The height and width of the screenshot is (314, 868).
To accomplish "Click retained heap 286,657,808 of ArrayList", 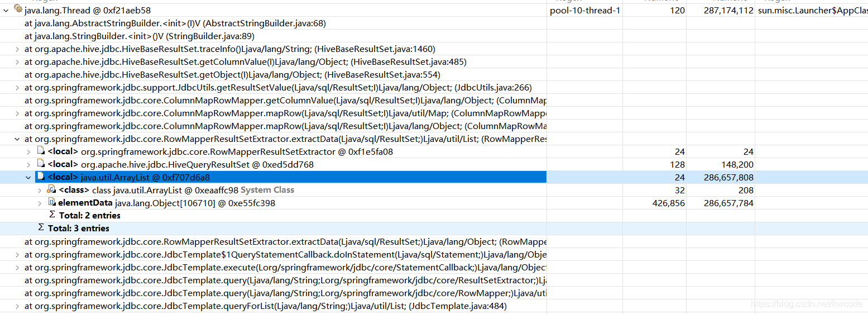I will coord(728,178).
